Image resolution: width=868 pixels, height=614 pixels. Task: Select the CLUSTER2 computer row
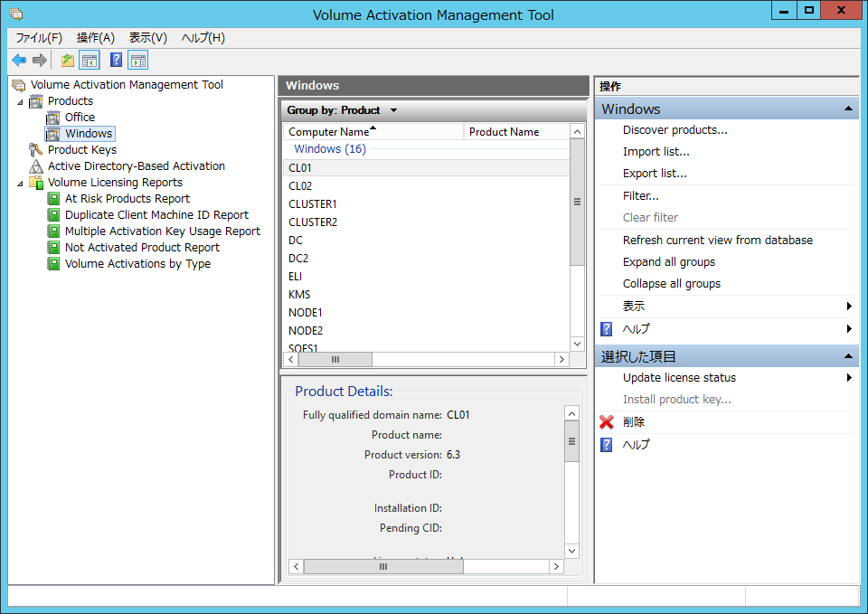426,222
